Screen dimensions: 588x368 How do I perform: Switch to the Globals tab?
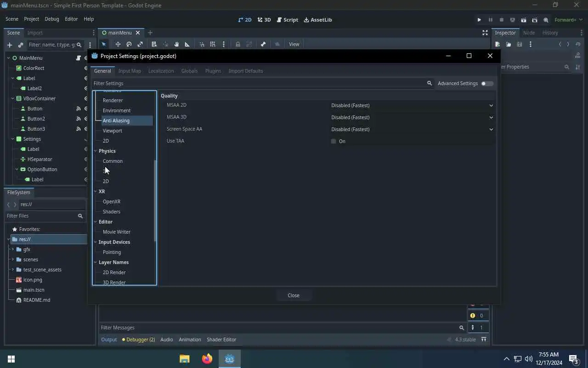(x=189, y=71)
